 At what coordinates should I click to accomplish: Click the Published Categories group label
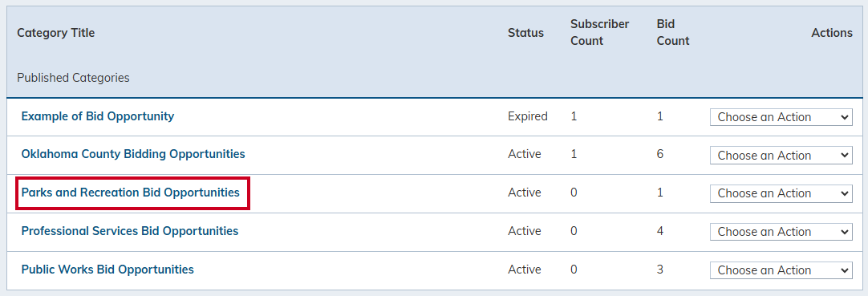(73, 78)
